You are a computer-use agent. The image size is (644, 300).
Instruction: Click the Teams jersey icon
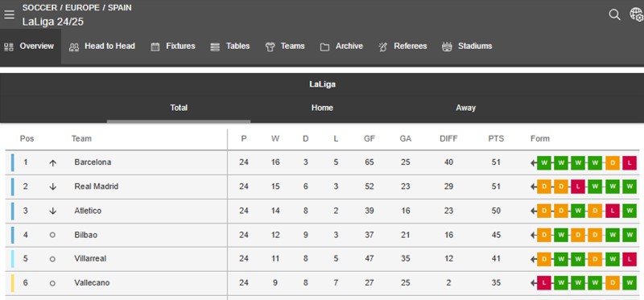(x=270, y=47)
